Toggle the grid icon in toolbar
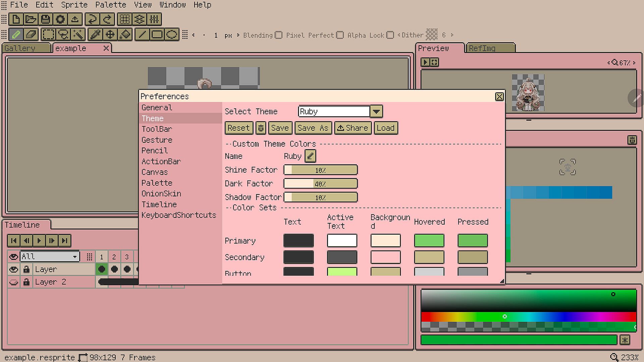The height and width of the screenshot is (362, 644). coord(124,19)
